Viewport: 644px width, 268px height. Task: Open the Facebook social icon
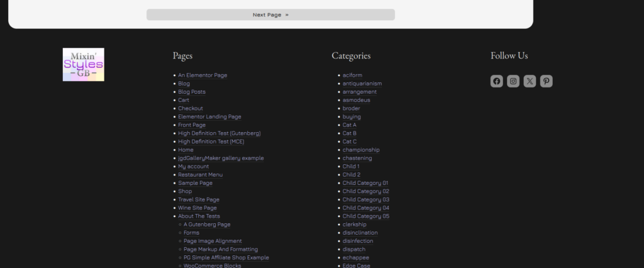[x=496, y=81]
